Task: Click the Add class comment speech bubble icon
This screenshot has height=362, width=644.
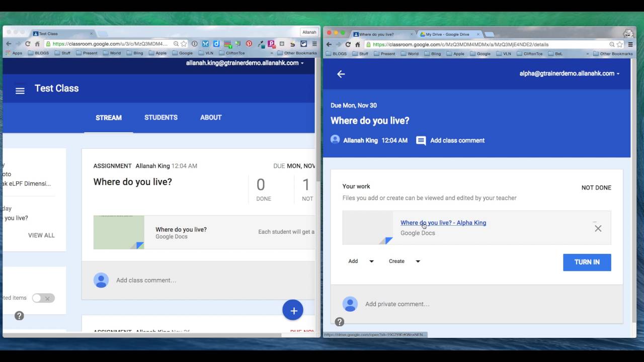Action: tap(421, 141)
